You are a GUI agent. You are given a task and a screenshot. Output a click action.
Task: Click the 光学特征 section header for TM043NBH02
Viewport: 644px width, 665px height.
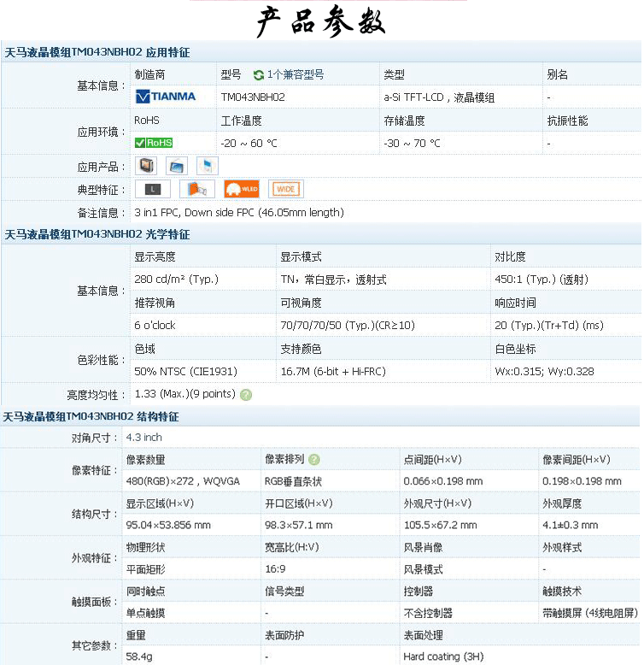pyautogui.click(x=97, y=234)
